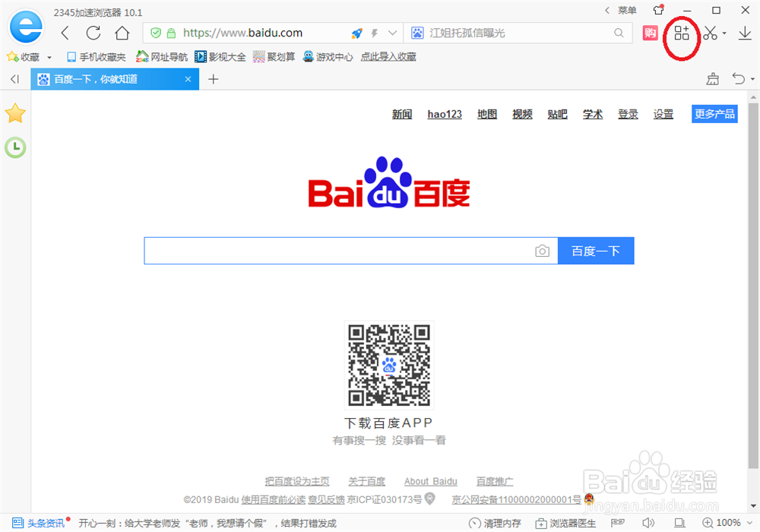Open 游戏中心 bookmark

(328, 57)
